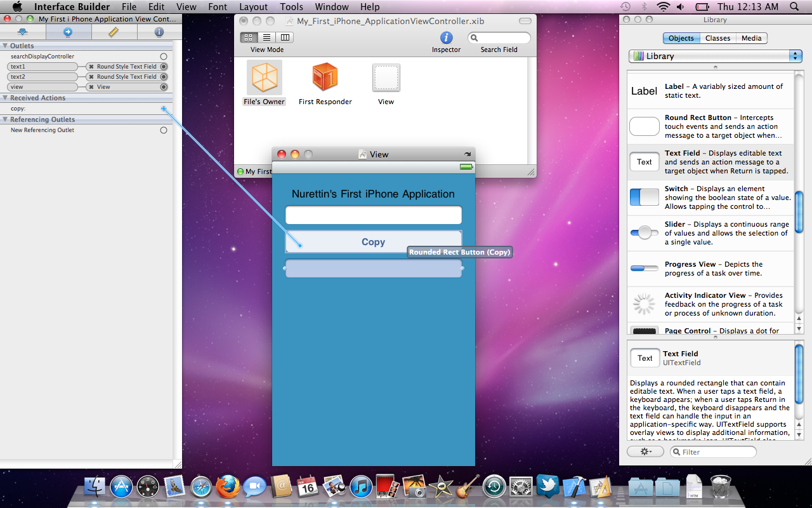This screenshot has height=508, width=812.
Task: Open the Attributes inspector tab
Action: coord(22,32)
